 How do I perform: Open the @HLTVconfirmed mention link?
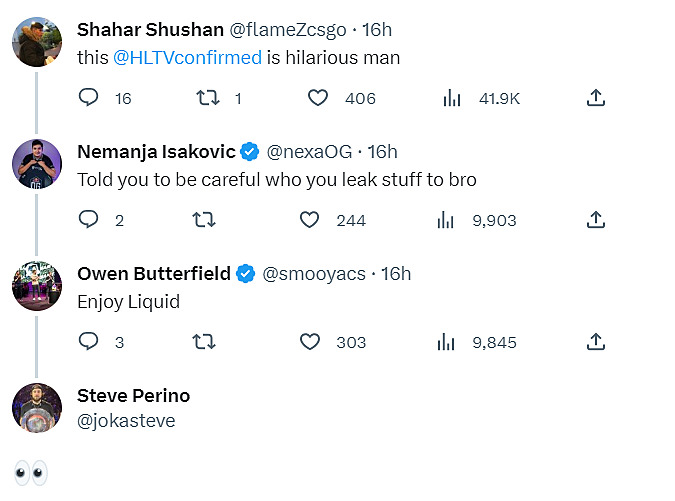[187, 58]
